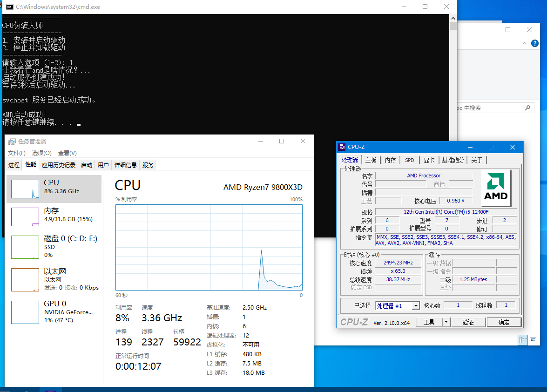Click the 12th Gen Intel Core i5-12400F field

point(446,212)
